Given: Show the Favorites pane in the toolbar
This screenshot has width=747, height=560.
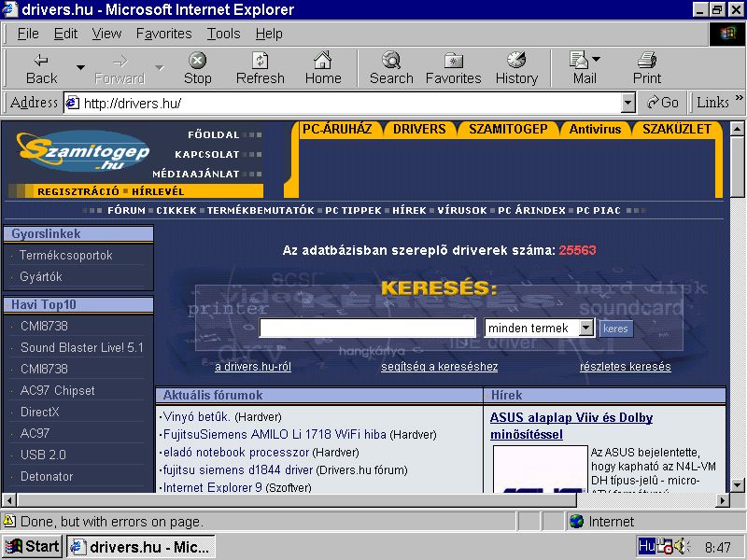Looking at the screenshot, I should (x=453, y=69).
